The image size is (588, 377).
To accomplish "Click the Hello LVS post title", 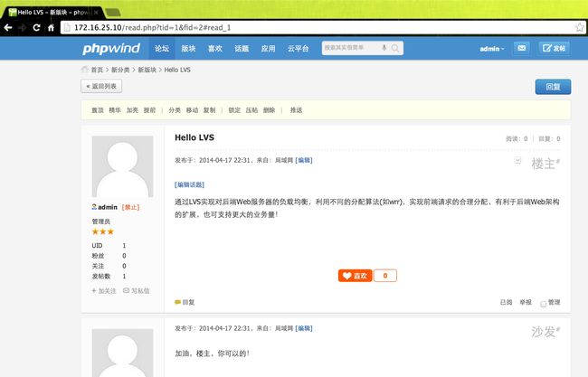I will [194, 137].
